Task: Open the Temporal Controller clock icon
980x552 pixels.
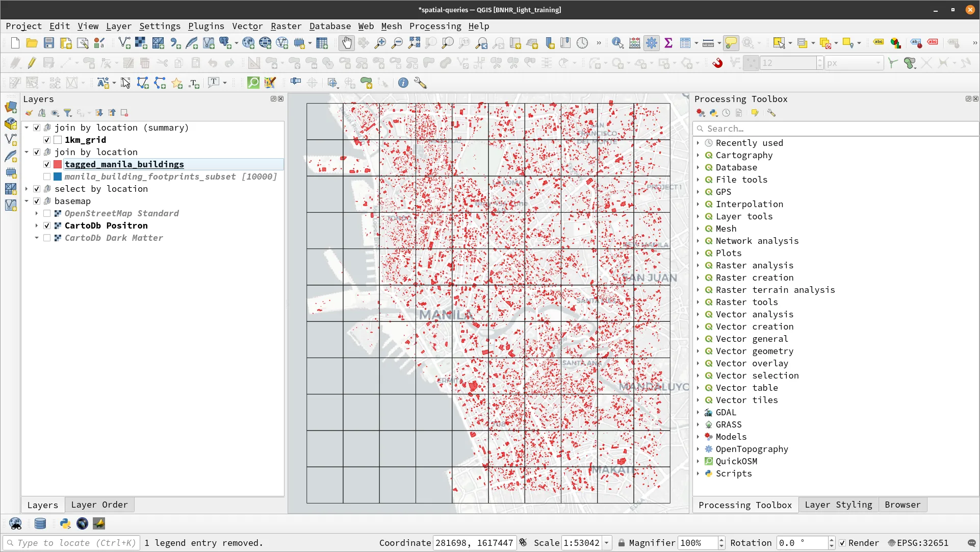Action: tap(582, 43)
